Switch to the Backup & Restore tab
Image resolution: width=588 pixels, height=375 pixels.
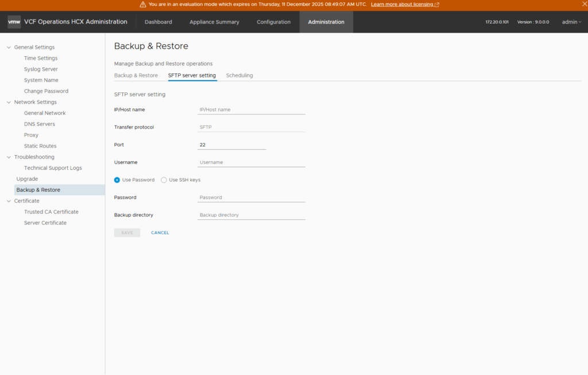136,75
